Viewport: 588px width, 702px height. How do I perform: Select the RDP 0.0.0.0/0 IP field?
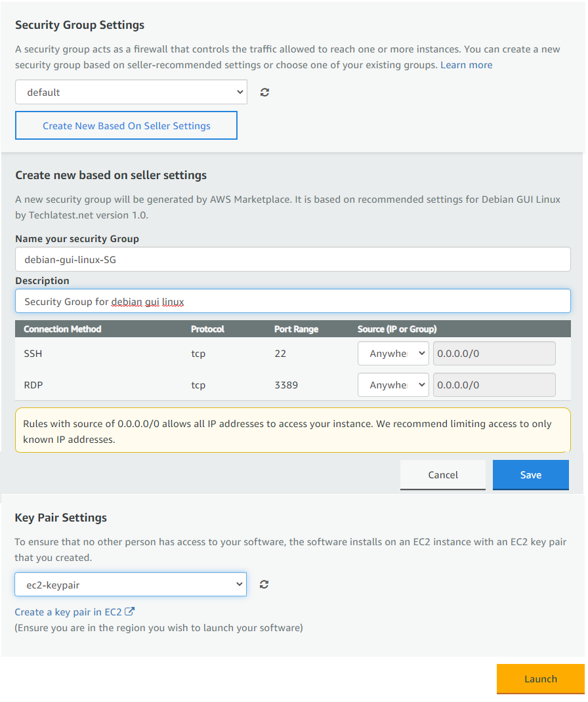click(494, 385)
